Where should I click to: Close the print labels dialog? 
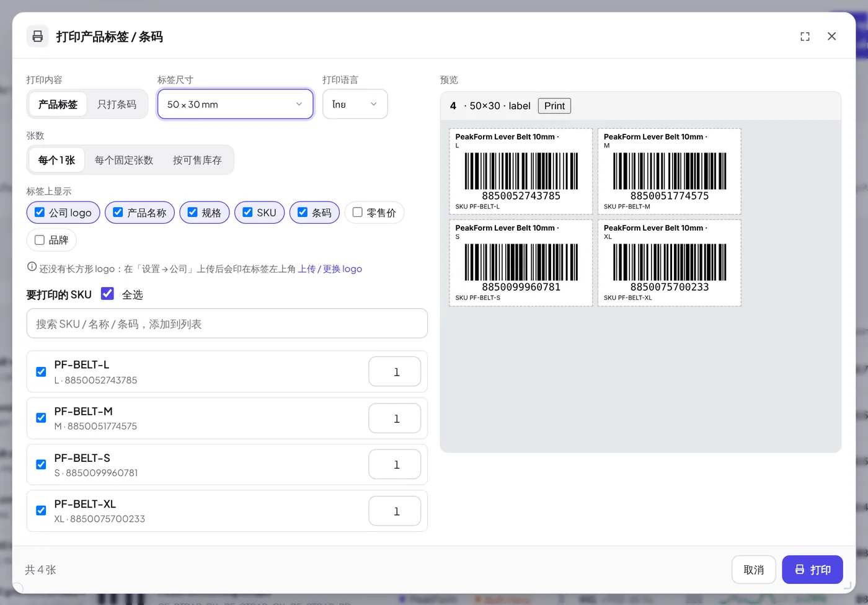click(831, 37)
